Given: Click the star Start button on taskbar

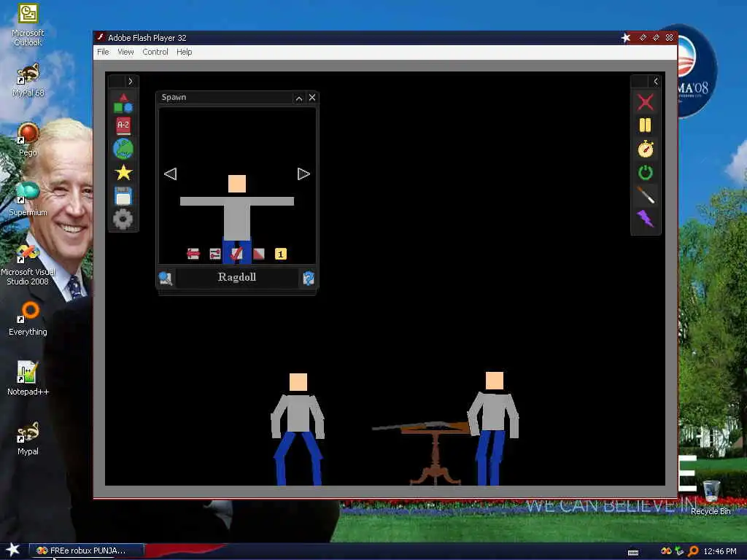Looking at the screenshot, I should 12,550.
